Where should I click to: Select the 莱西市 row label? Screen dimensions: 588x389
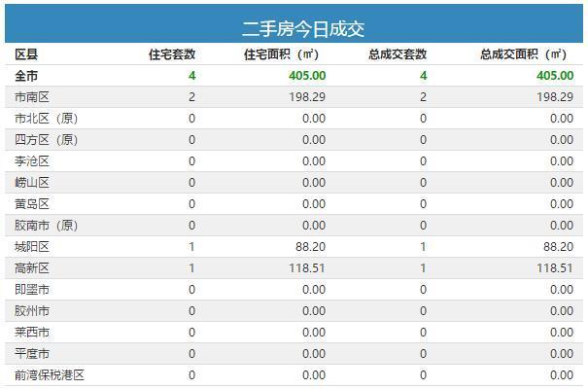tap(32, 333)
